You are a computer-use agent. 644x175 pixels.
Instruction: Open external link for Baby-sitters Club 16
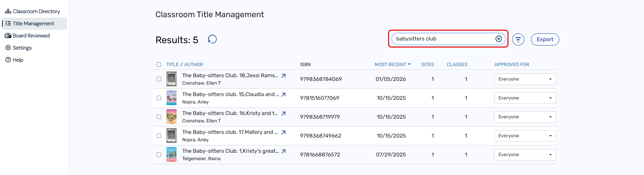coord(283,114)
